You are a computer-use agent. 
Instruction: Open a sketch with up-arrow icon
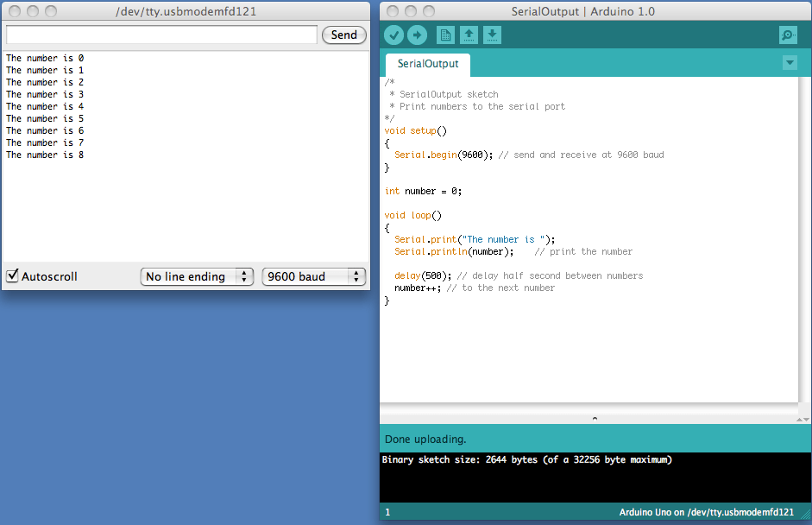pyautogui.click(x=469, y=35)
